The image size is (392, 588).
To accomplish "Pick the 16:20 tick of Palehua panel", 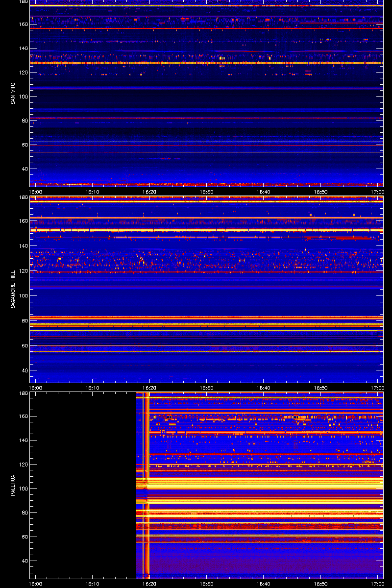I will coord(149,584).
